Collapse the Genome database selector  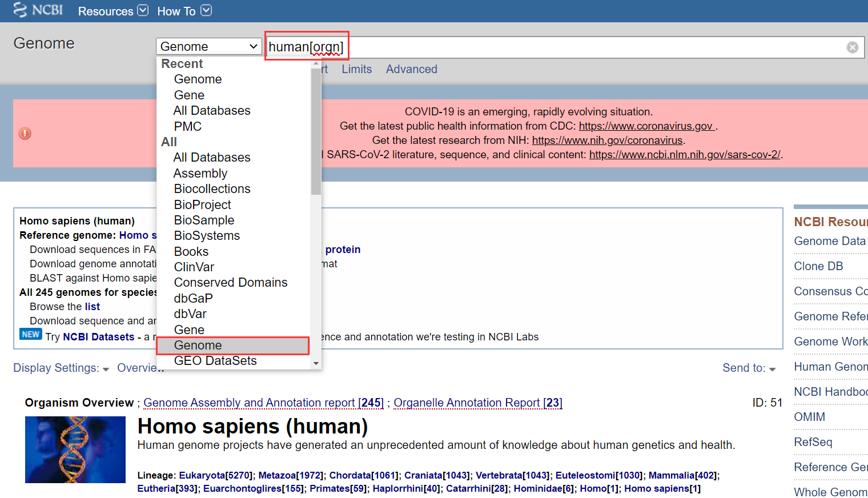pyautogui.click(x=208, y=46)
